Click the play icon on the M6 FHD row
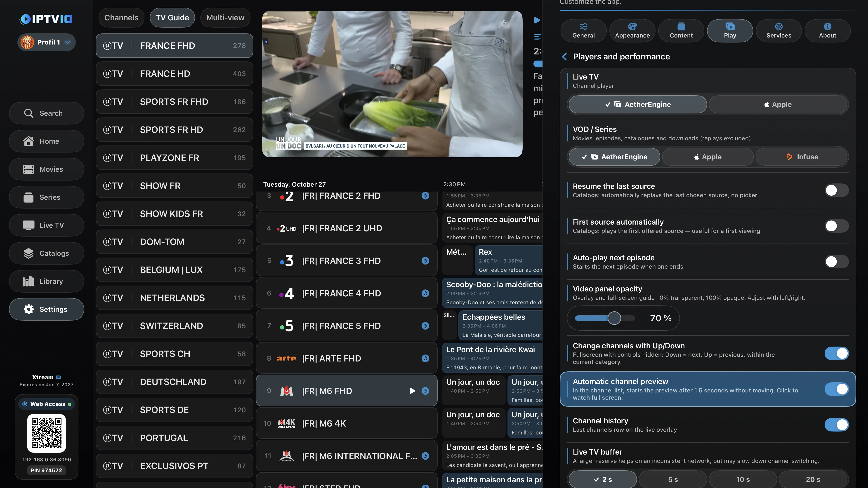The height and width of the screenshot is (488, 868). [412, 391]
